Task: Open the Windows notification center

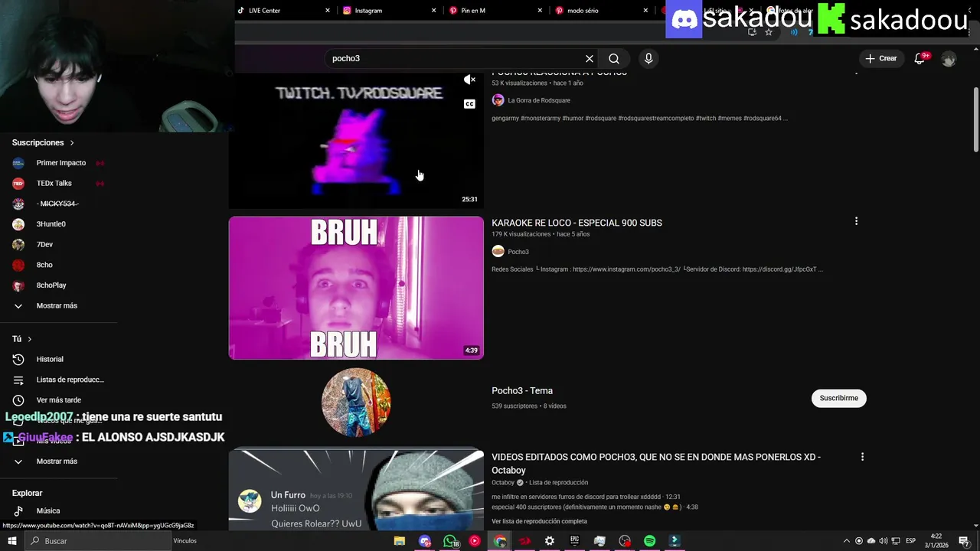Action: click(x=964, y=541)
